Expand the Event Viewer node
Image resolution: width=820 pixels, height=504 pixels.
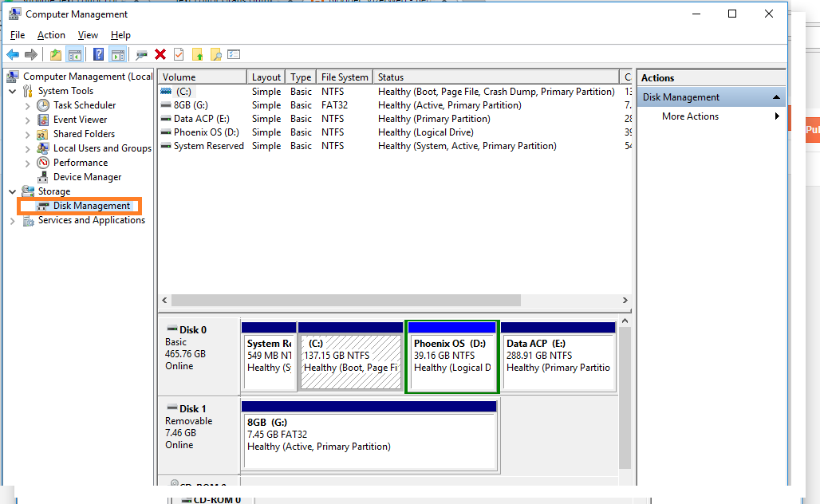28,120
